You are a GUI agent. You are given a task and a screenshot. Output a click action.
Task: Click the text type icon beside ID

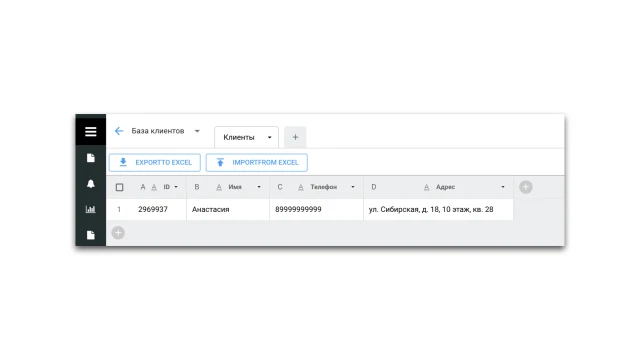[154, 187]
